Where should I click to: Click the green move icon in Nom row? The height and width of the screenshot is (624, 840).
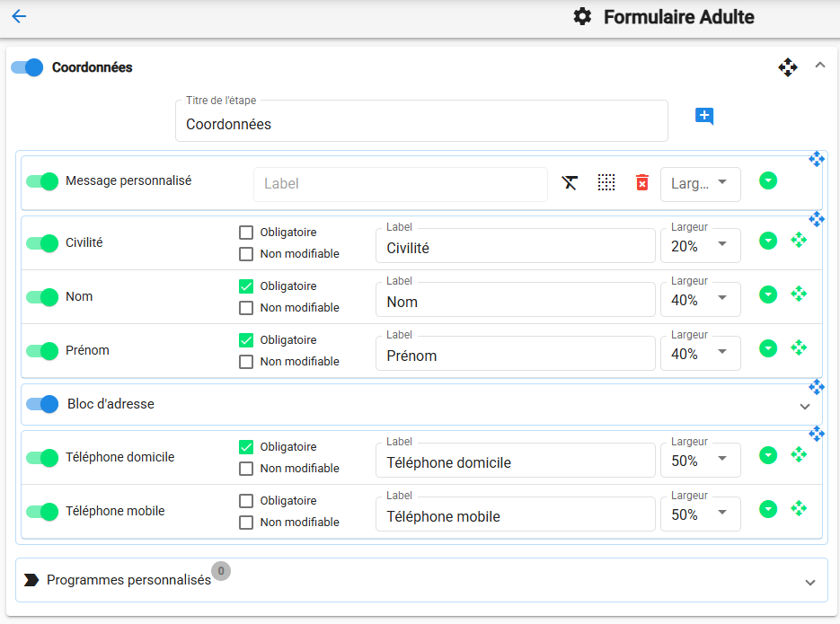tap(799, 294)
